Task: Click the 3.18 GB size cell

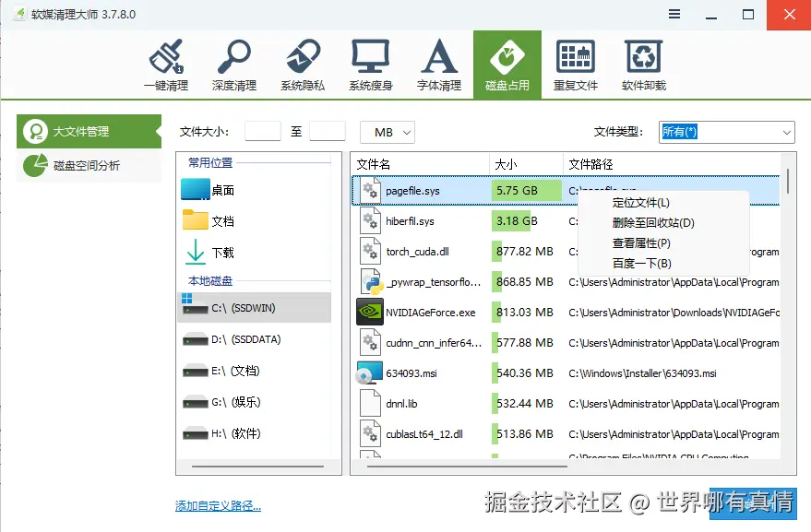Action: point(526,220)
